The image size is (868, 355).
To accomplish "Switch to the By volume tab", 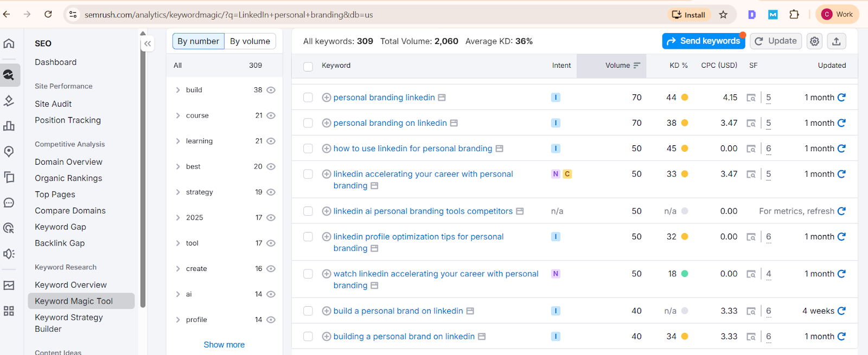I will (x=250, y=41).
